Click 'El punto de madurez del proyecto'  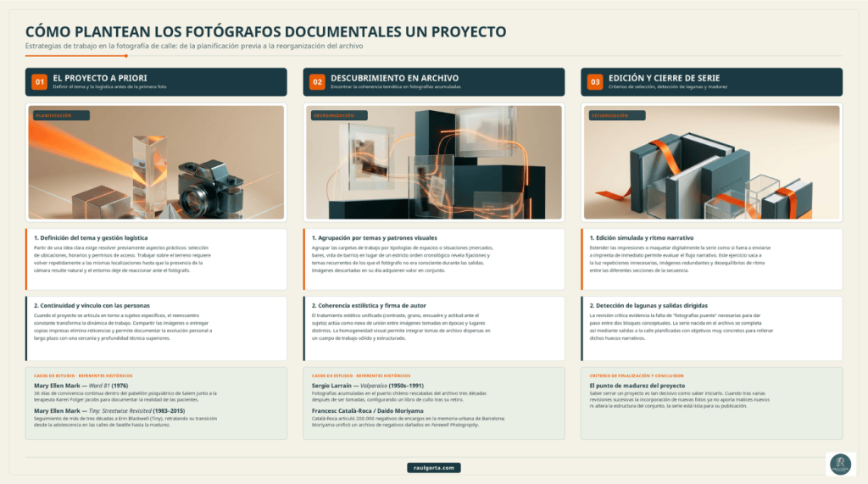(x=637, y=386)
